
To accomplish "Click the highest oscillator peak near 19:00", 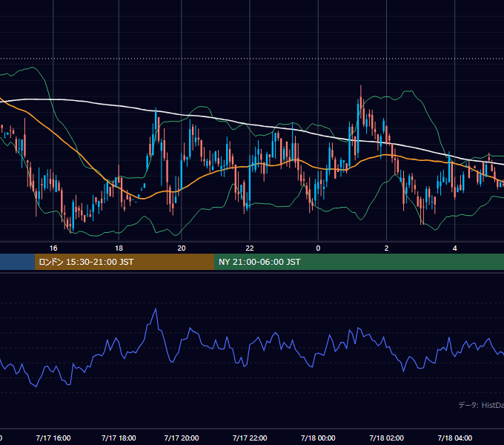I will tap(156, 309).
